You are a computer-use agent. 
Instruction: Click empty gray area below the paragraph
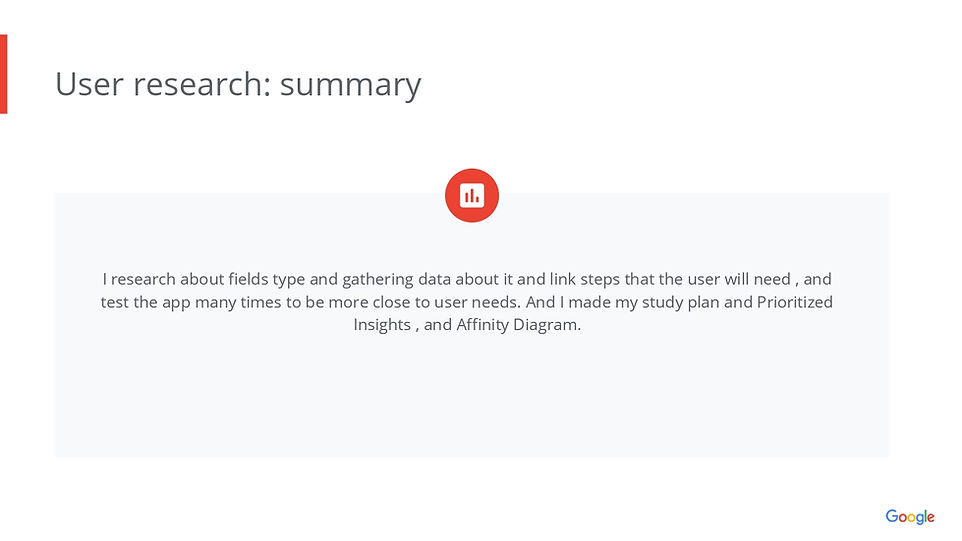coord(471,400)
